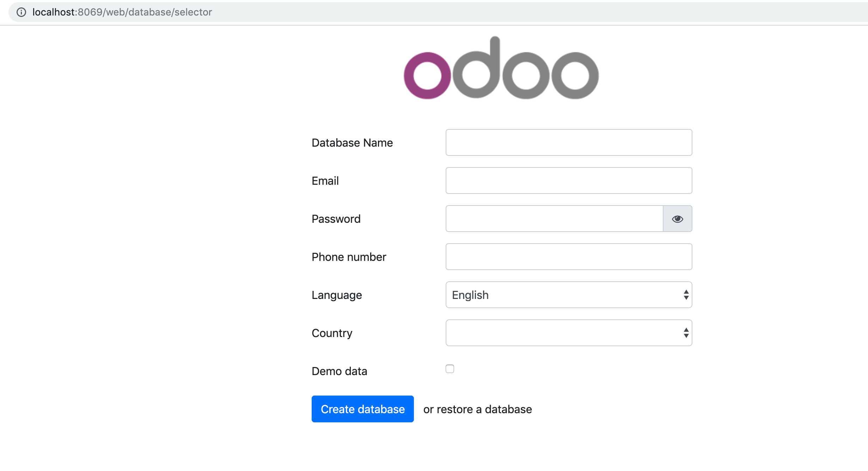This screenshot has height=471, width=868.
Task: Focus the Database Name input field
Action: 569,142
